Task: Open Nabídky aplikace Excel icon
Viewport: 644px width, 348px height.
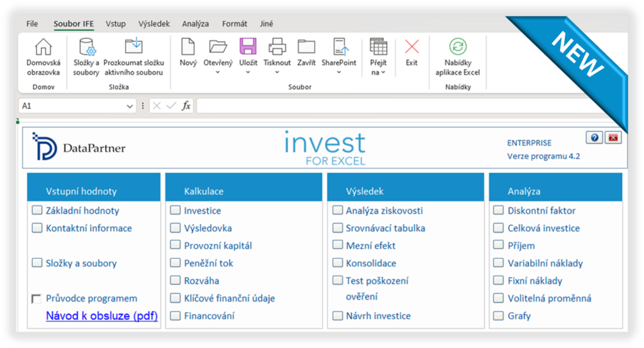Action: tap(457, 47)
